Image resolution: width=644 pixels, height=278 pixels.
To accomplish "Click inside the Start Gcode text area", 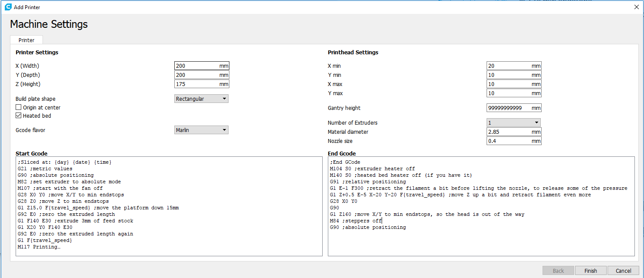I will [x=169, y=206].
